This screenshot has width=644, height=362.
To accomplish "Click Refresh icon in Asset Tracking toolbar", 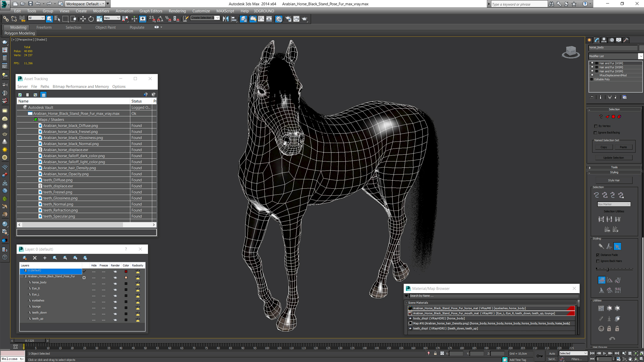I will [20, 95].
